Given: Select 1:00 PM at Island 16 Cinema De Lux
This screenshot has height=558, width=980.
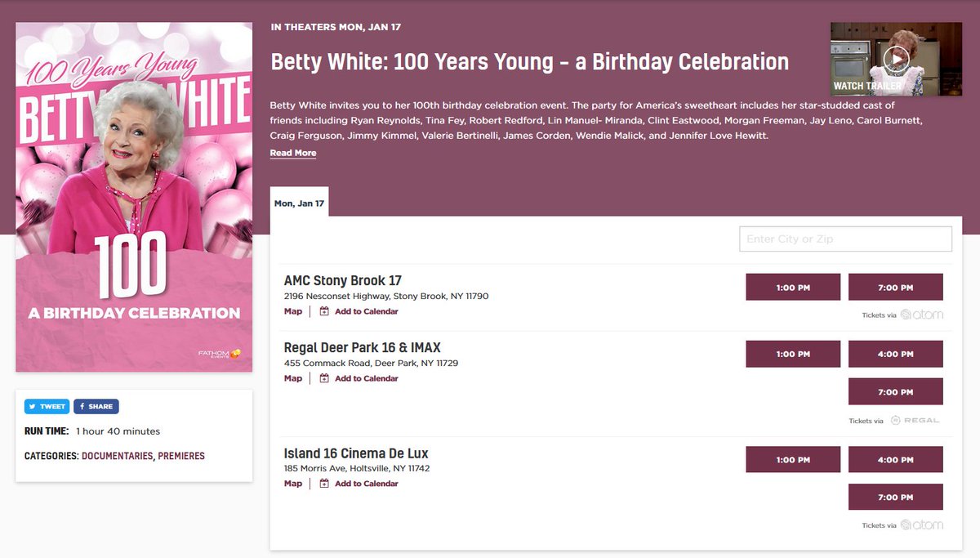Looking at the screenshot, I should click(x=793, y=459).
